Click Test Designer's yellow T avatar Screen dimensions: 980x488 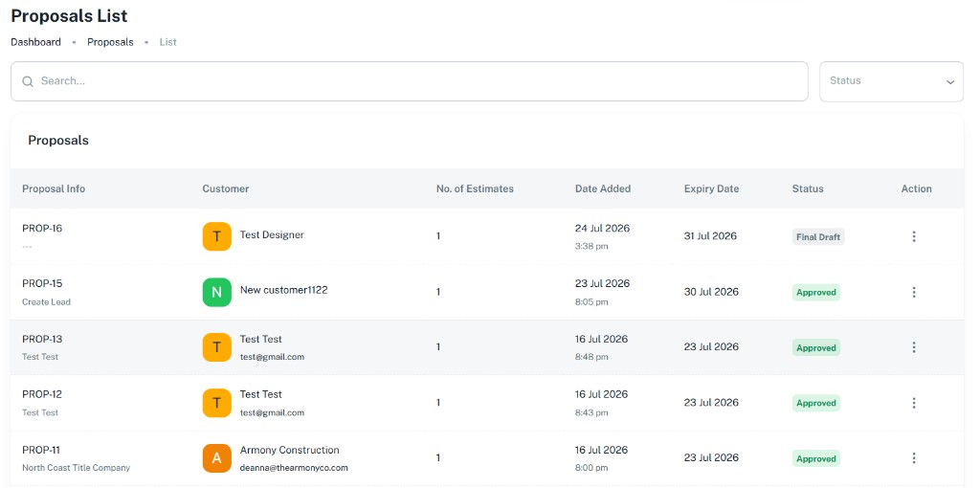[x=217, y=236]
